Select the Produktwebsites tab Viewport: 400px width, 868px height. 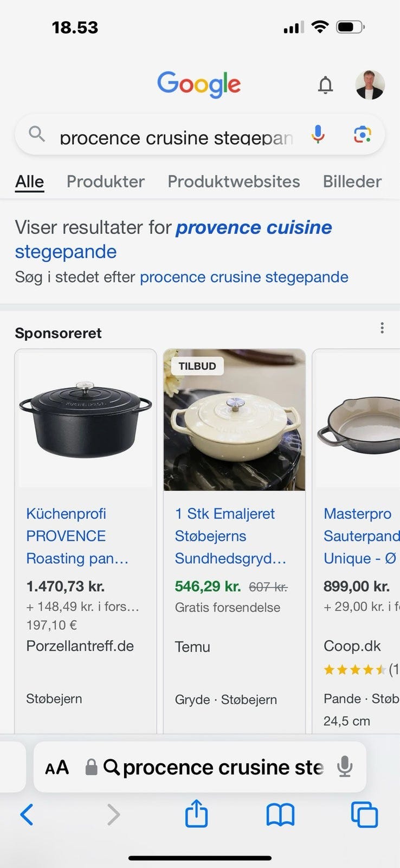click(x=234, y=181)
